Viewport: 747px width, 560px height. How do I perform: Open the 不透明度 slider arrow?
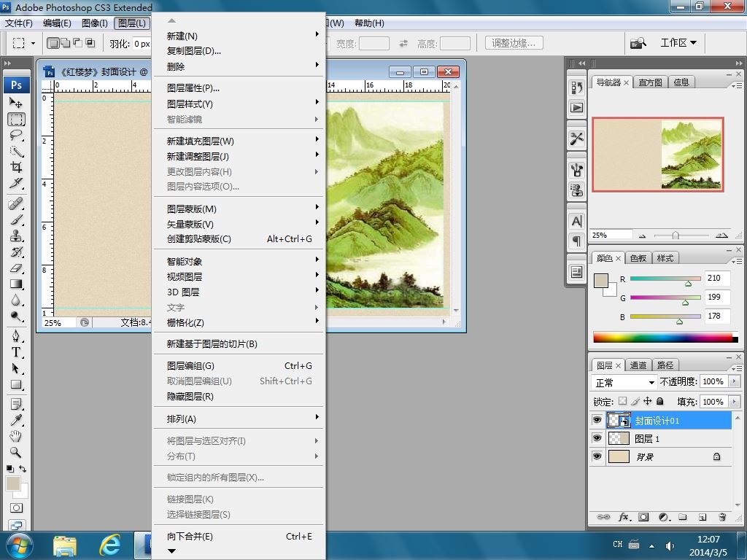(734, 381)
